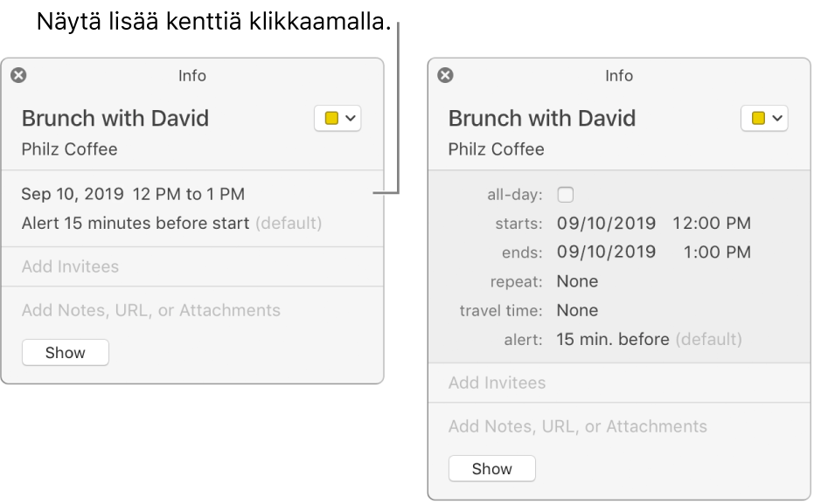Click Show button in left popover
Viewport: 814px width, 504px height.
[x=66, y=353]
